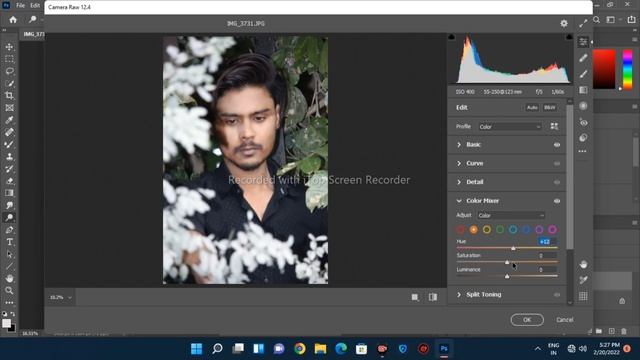Select the Radial Filter tool

point(583,106)
